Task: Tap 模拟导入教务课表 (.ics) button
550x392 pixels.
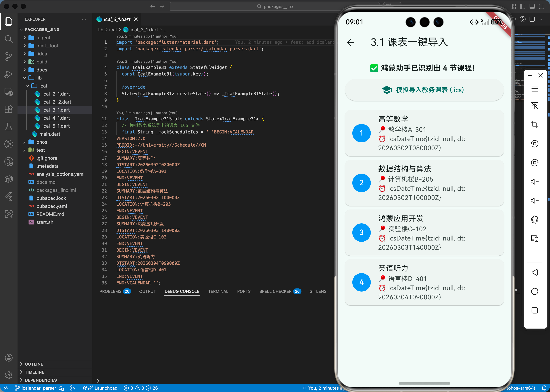Action: 424,90
